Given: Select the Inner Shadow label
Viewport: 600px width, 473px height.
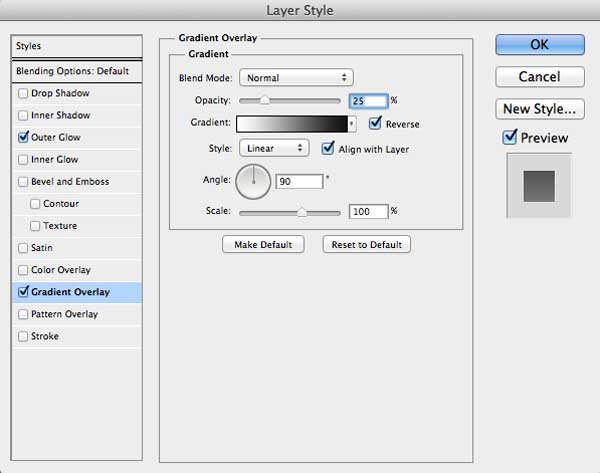Looking at the screenshot, I should click(60, 115).
